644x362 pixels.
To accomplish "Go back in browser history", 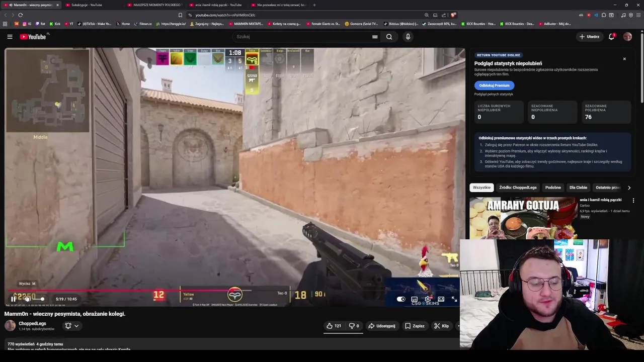I will pos(6,15).
